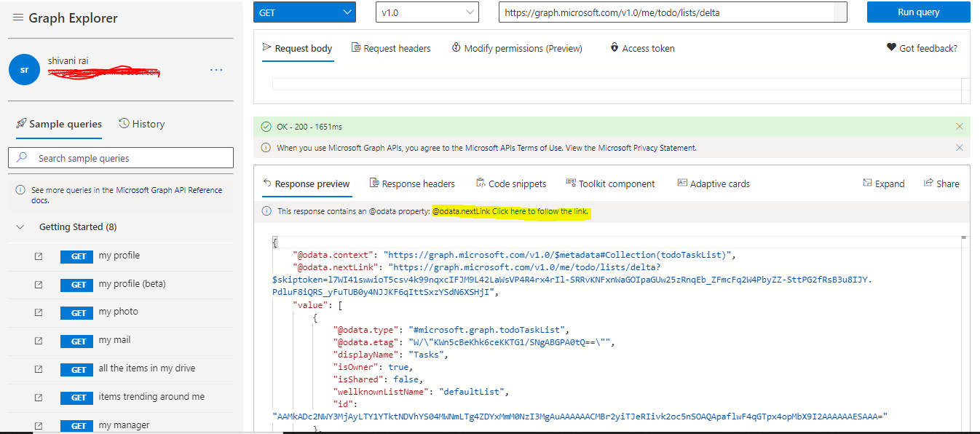
Task: Open the more actions ellipsis next to profile
Action: (216, 69)
